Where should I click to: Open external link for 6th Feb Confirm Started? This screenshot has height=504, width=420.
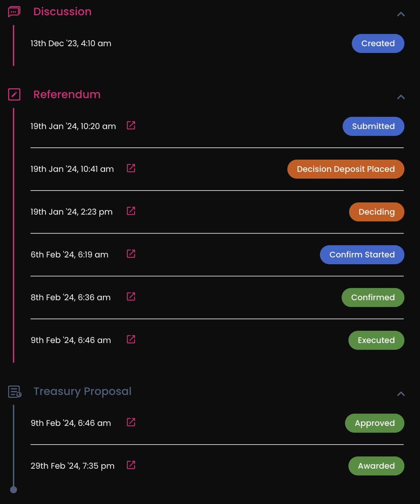point(131,254)
